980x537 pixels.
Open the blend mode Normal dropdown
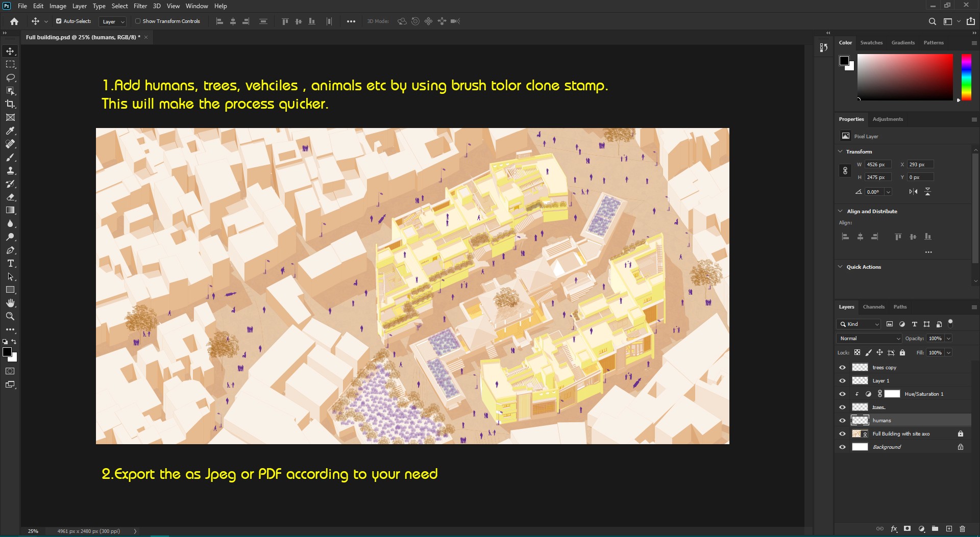(x=869, y=338)
